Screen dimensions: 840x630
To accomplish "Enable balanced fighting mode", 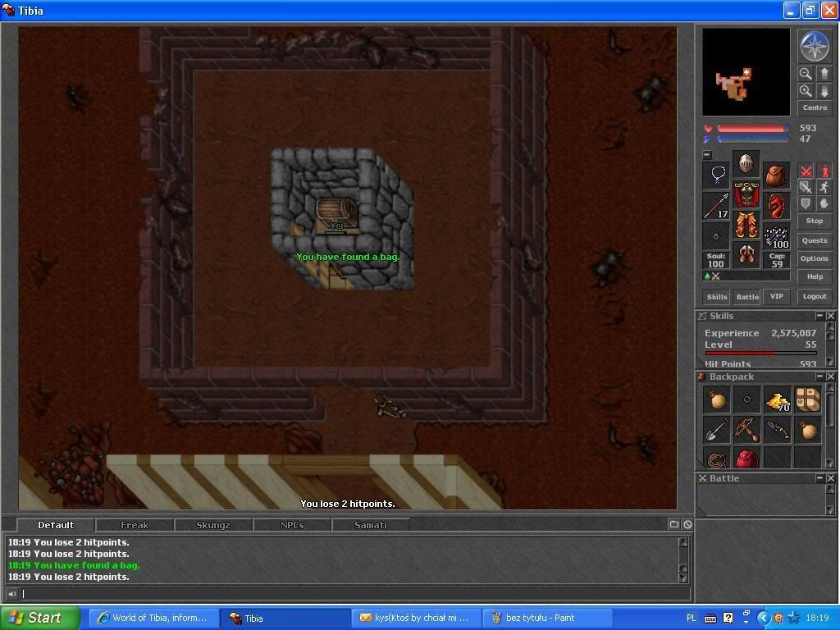I will pyautogui.click(x=806, y=187).
